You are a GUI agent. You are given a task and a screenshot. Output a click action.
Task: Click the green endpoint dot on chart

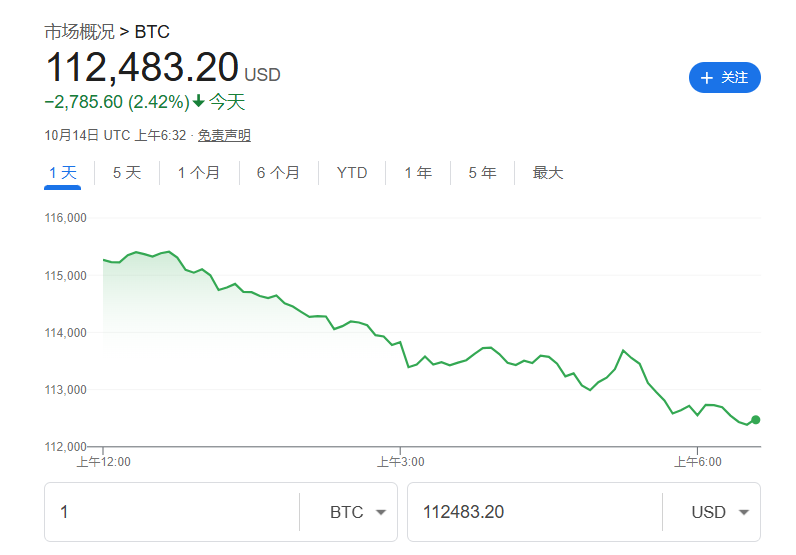point(756,420)
